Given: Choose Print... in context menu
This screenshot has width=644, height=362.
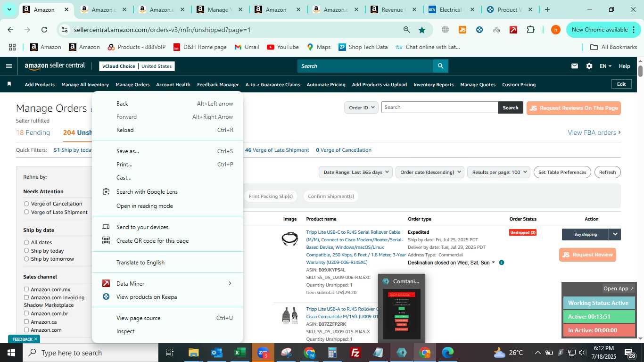Looking at the screenshot, I should pyautogui.click(x=167, y=165).
